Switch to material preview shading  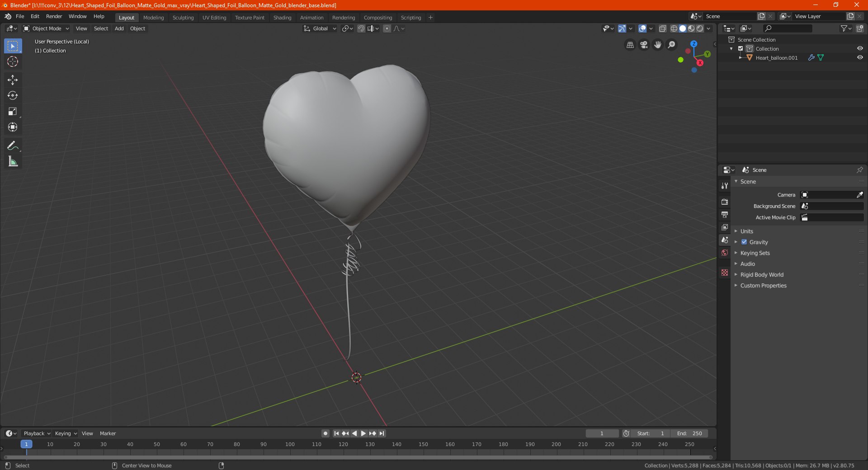(x=691, y=28)
